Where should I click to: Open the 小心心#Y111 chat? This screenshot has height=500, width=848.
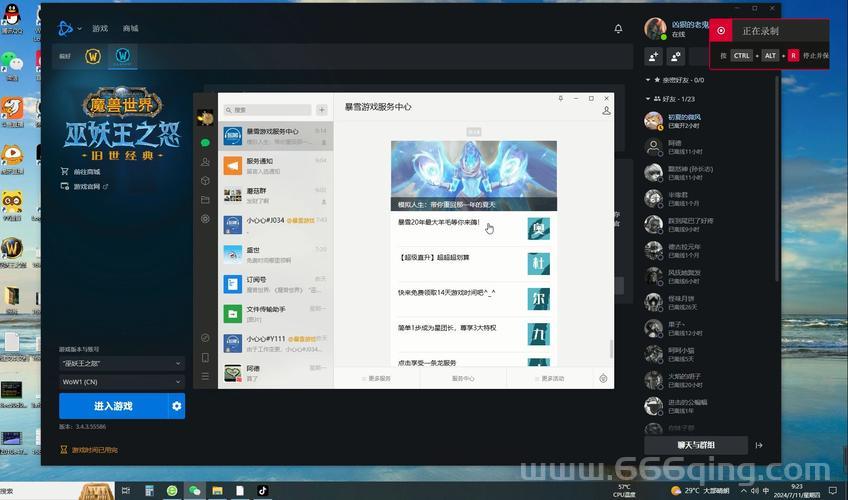276,343
